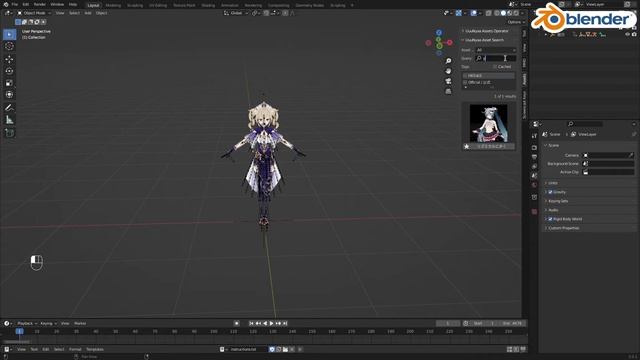Select the Select Box tool
Image resolution: width=640 pixels, height=360 pixels.
pyautogui.click(x=9, y=34)
